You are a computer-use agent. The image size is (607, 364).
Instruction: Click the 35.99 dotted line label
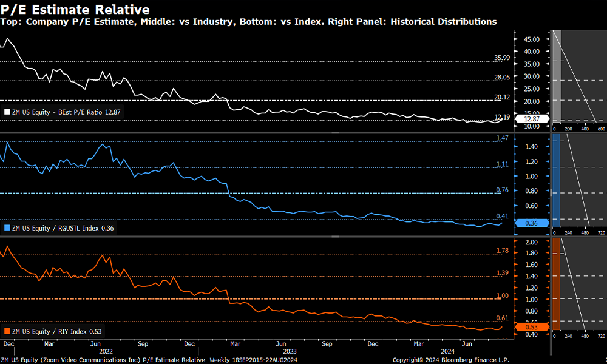click(502, 58)
